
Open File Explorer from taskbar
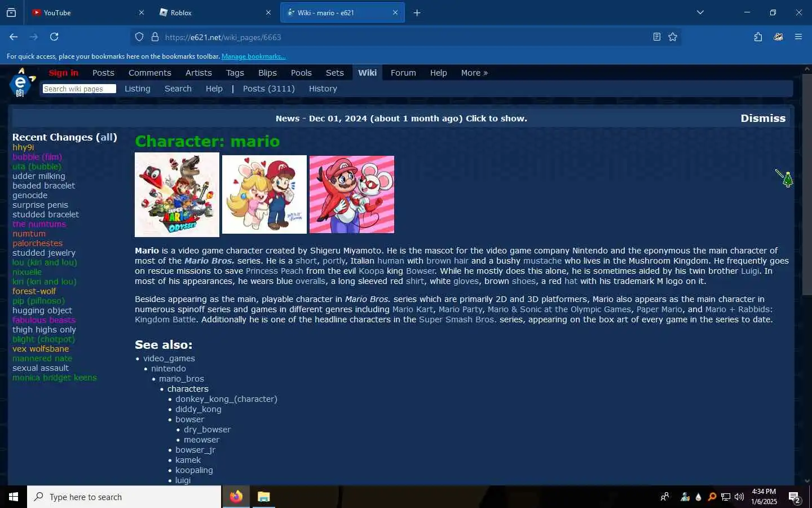point(264,497)
